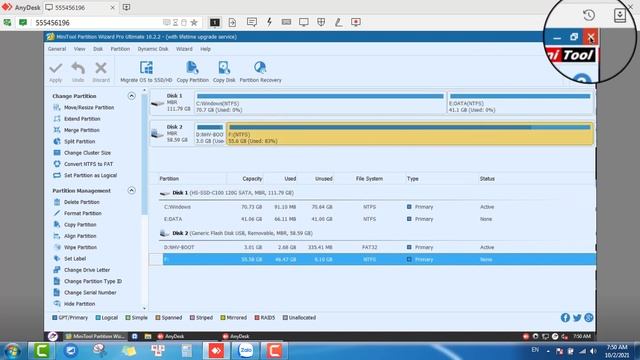Sort by the Unused column header

(324, 179)
